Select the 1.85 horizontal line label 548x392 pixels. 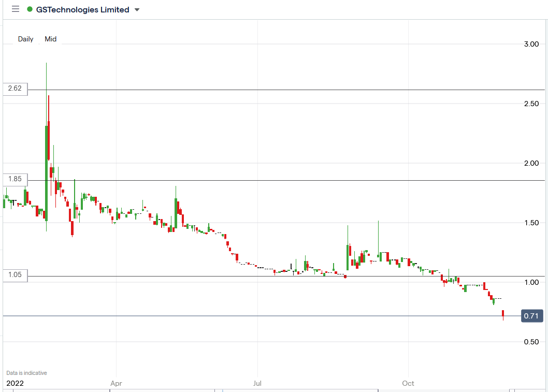coord(15,179)
